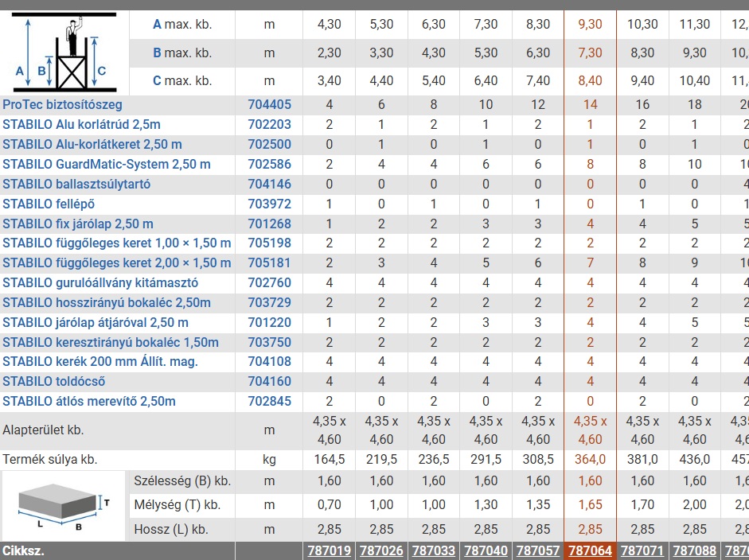Click the B max. kb. row label

pos(182,53)
